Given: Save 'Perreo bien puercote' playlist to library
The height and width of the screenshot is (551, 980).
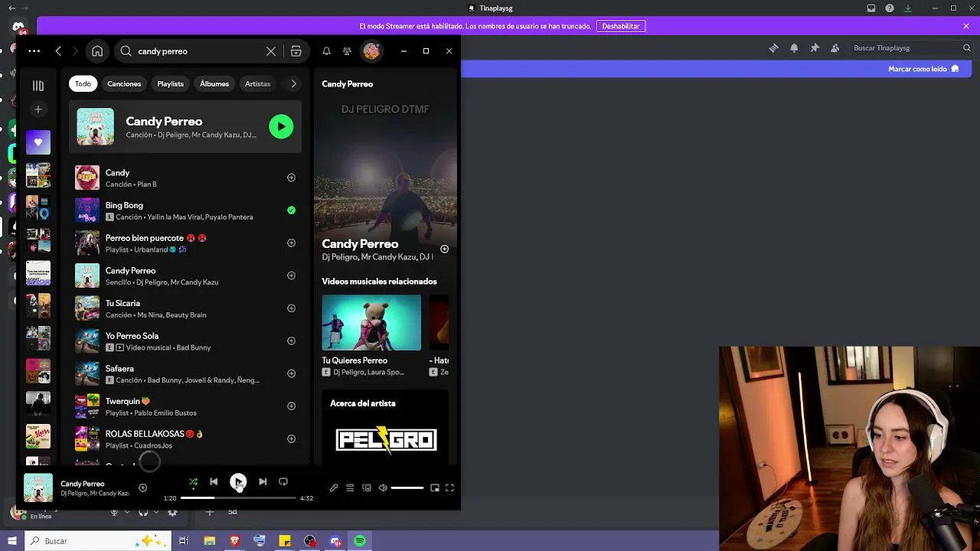Looking at the screenshot, I should (x=291, y=243).
